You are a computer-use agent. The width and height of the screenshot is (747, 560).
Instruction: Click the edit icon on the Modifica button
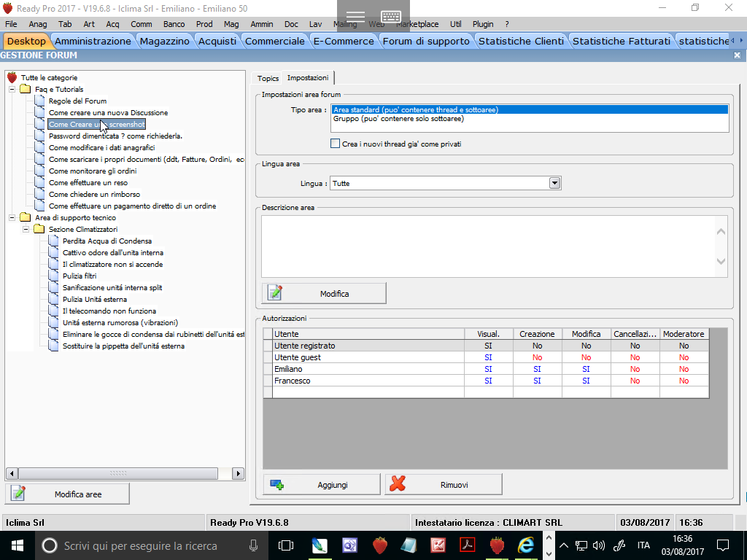(275, 293)
